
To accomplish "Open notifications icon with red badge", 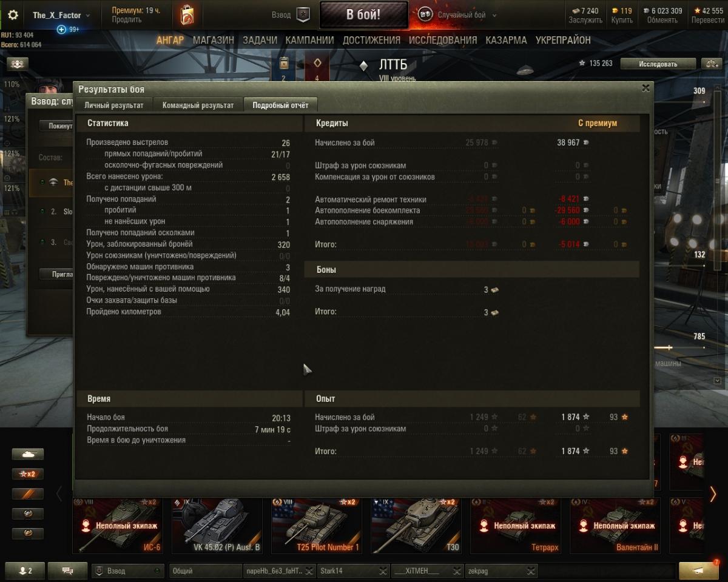I will point(699,570).
